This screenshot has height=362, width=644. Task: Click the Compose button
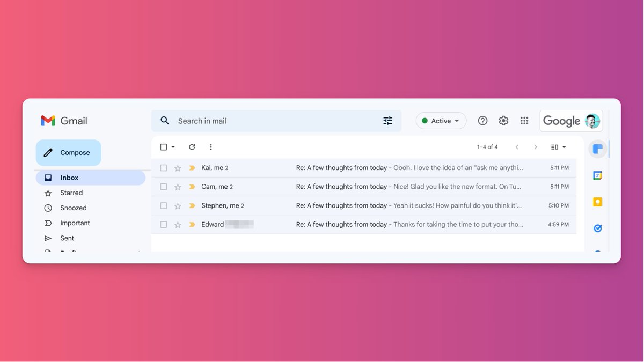(69, 153)
